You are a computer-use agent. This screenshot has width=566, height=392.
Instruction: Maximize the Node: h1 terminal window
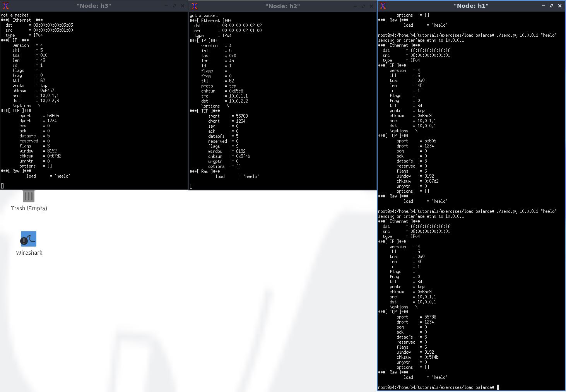(552, 6)
